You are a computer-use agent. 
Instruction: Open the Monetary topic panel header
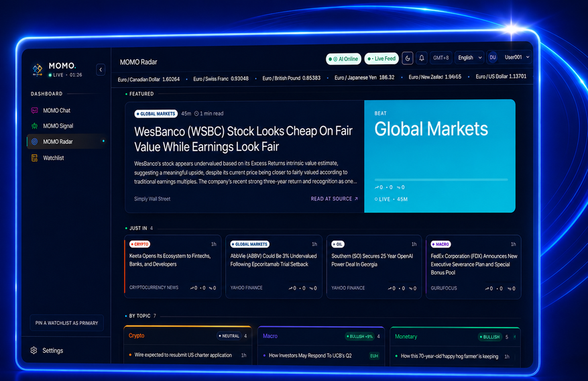point(455,336)
